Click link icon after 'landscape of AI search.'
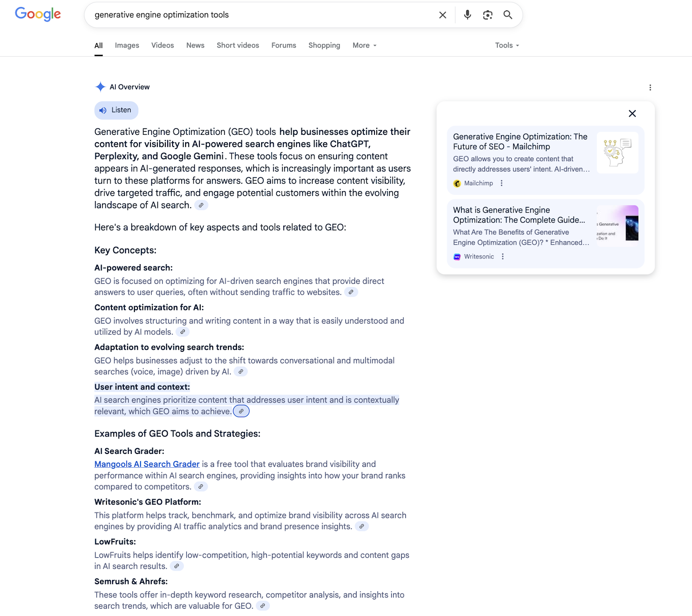 tap(201, 205)
